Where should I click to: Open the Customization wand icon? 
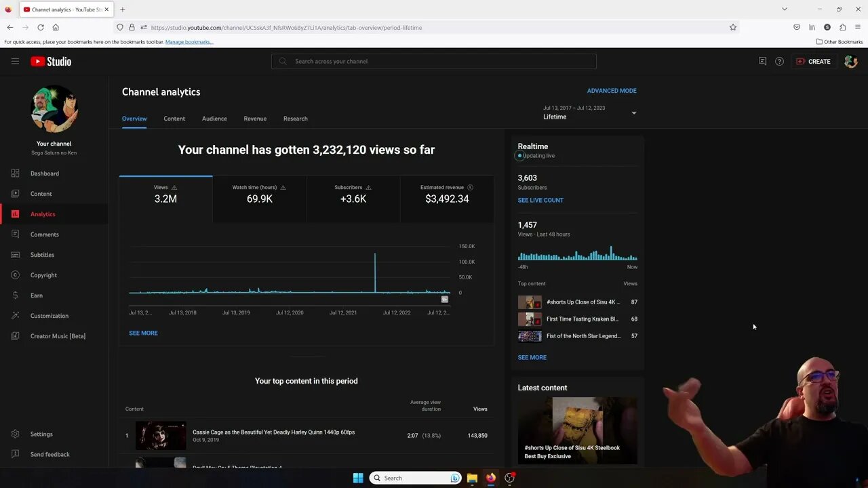pyautogui.click(x=15, y=316)
